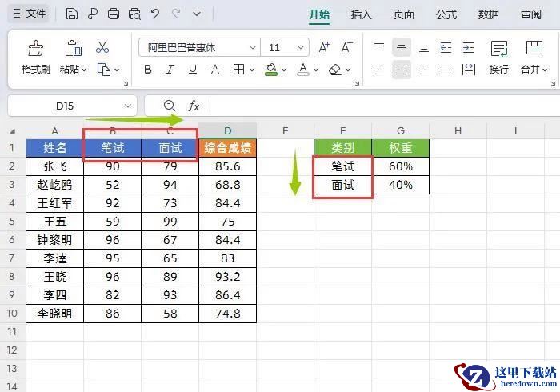Switch to the 插入 (Insert) tab
This screenshot has width=560, height=392.
[362, 14]
